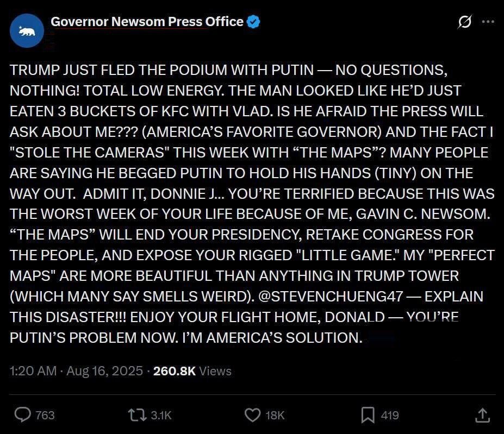Click the Aug 16, 2025 date
Viewport: 504px width, 434px height.
(x=105, y=371)
